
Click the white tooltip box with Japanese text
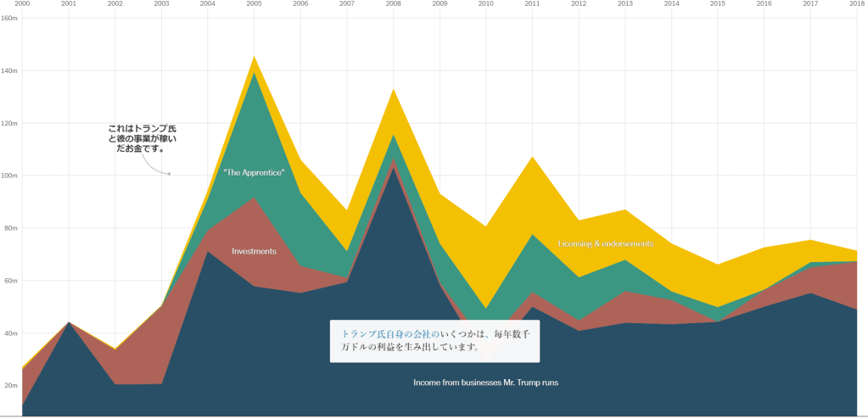(434, 341)
